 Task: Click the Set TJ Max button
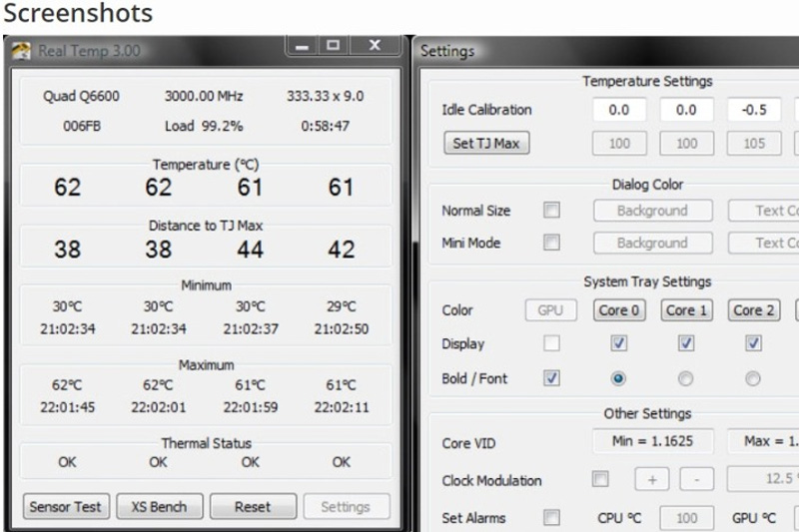point(486,143)
